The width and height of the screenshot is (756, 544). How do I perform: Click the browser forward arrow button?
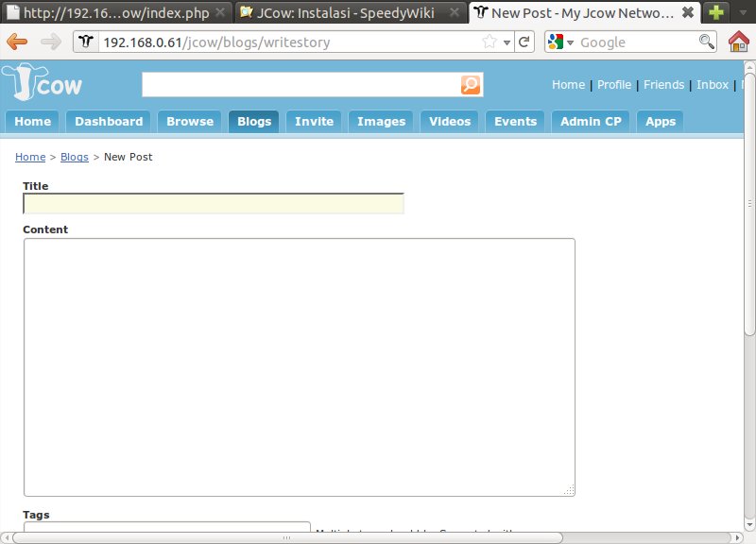[50, 42]
